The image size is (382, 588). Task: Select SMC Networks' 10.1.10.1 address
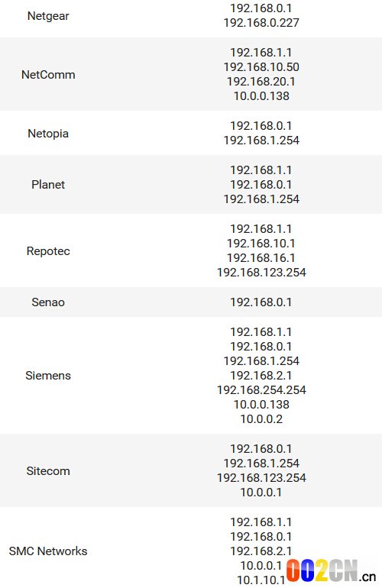coord(261,580)
